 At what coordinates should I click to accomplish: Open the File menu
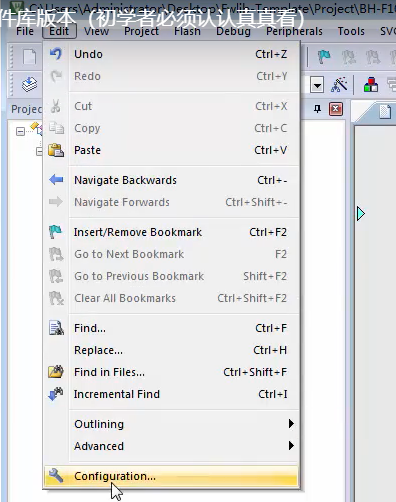tap(25, 31)
